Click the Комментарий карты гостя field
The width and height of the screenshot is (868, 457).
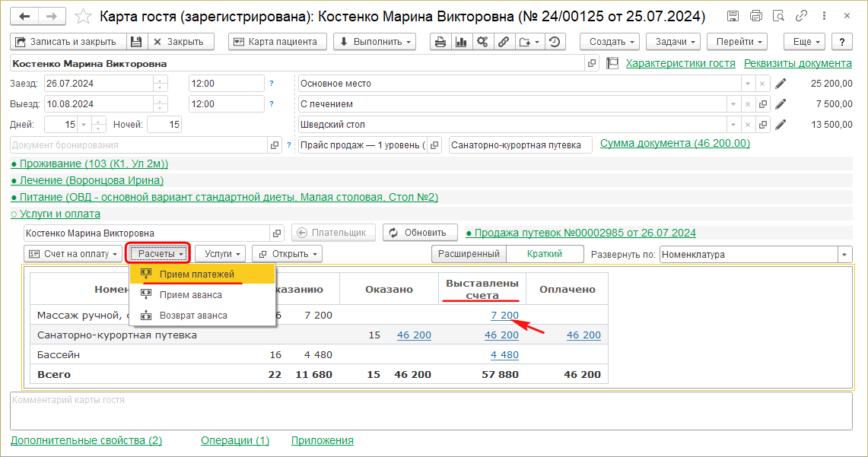(x=431, y=411)
